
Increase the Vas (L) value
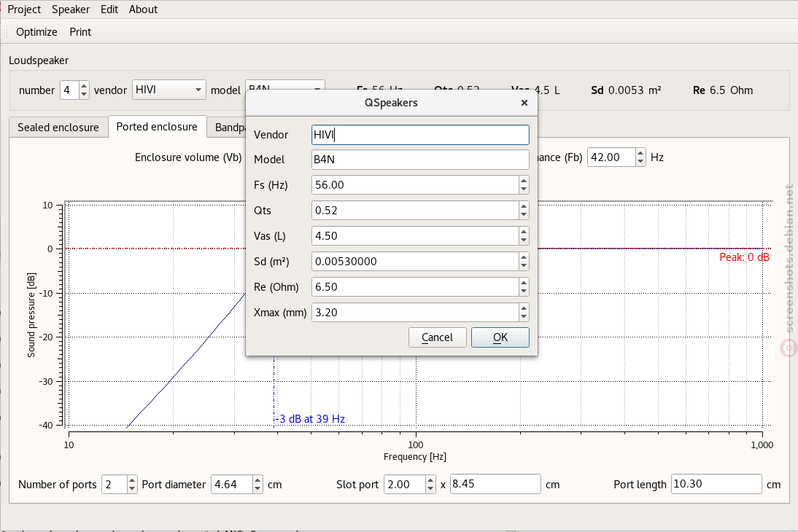click(524, 232)
